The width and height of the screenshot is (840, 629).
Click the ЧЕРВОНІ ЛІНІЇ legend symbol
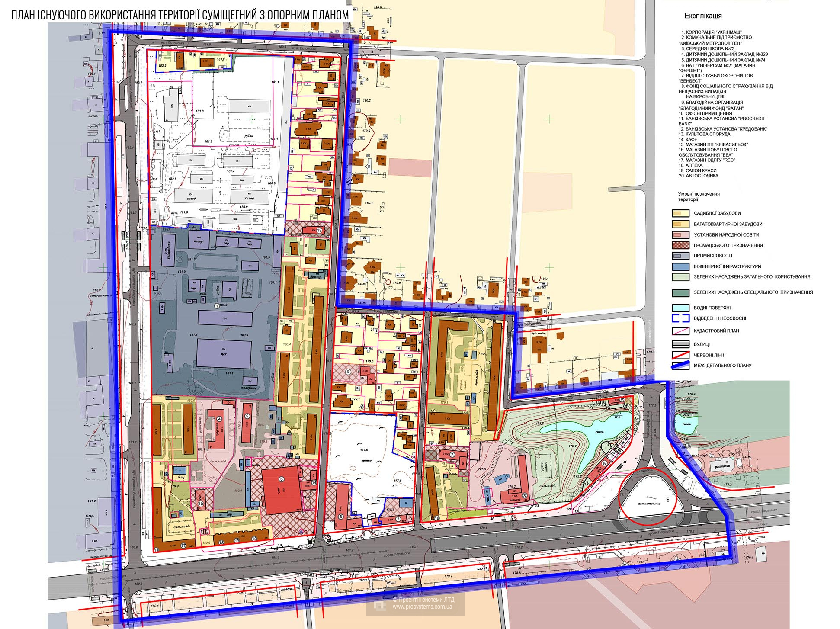(680, 355)
